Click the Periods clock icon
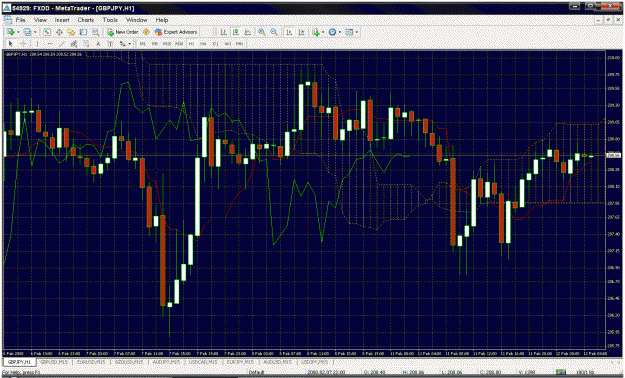 (x=332, y=32)
